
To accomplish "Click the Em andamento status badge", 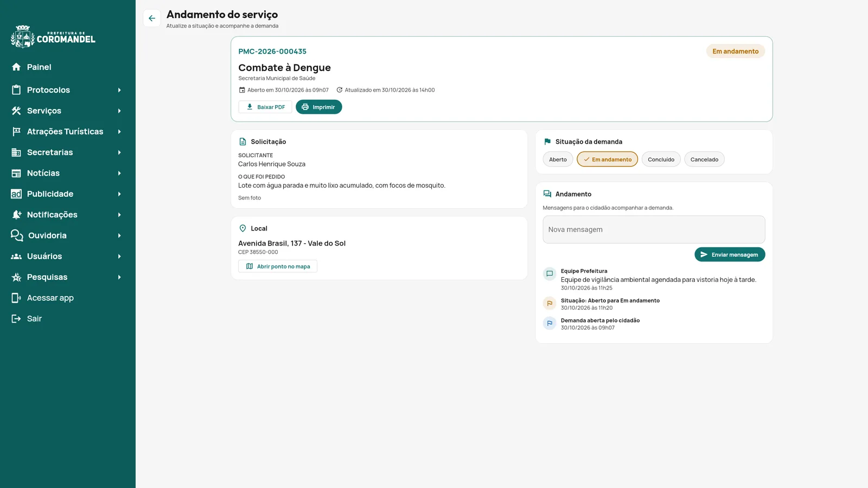I will (x=735, y=51).
